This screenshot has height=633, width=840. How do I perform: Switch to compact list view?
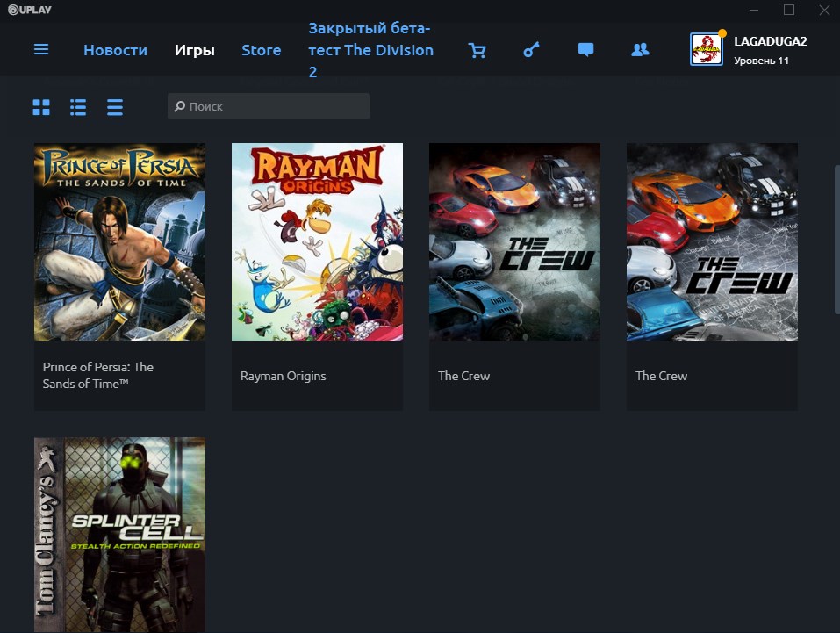coord(115,107)
